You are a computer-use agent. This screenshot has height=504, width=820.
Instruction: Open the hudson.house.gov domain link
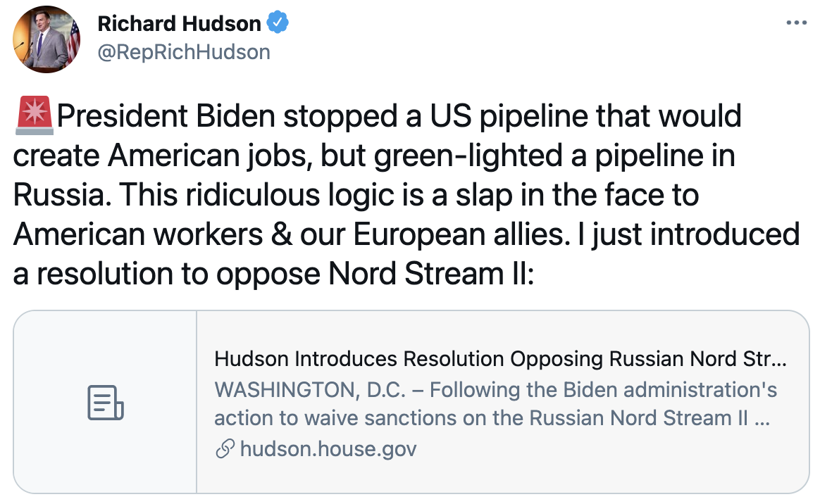coord(328,448)
